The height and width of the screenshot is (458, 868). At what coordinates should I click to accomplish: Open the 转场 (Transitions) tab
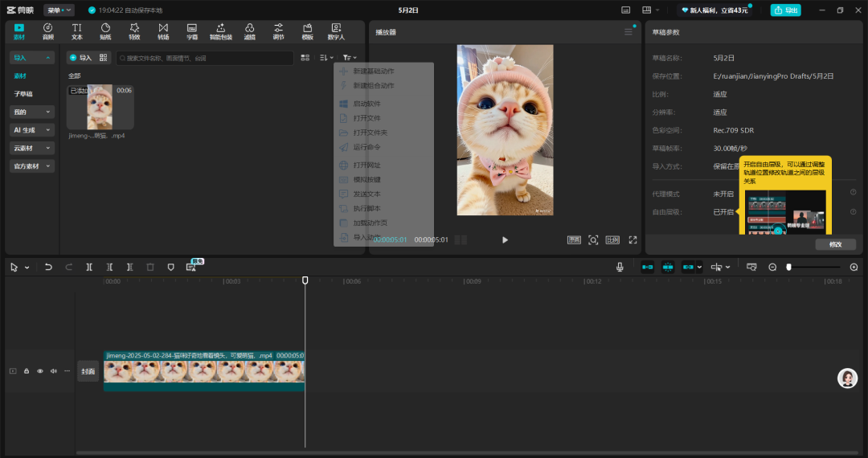(163, 31)
